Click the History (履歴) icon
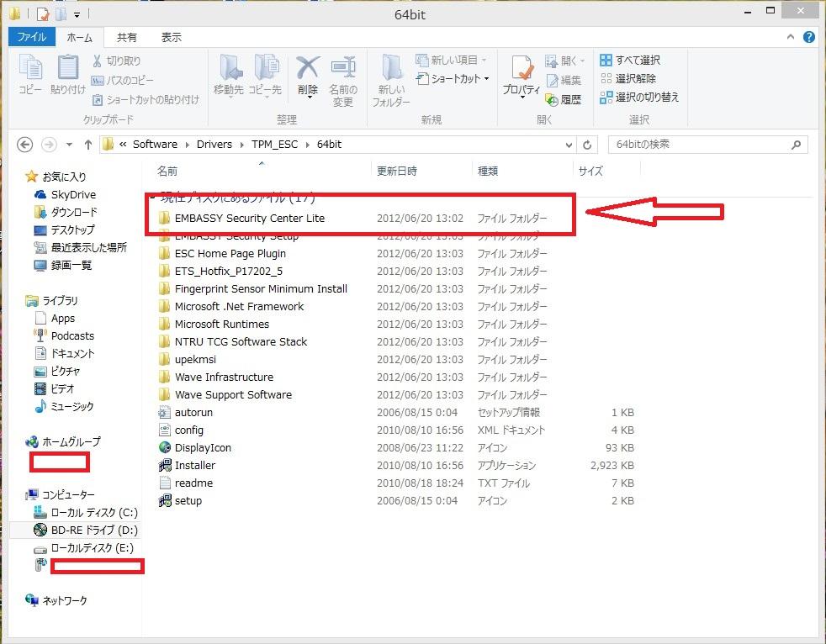 [x=552, y=99]
